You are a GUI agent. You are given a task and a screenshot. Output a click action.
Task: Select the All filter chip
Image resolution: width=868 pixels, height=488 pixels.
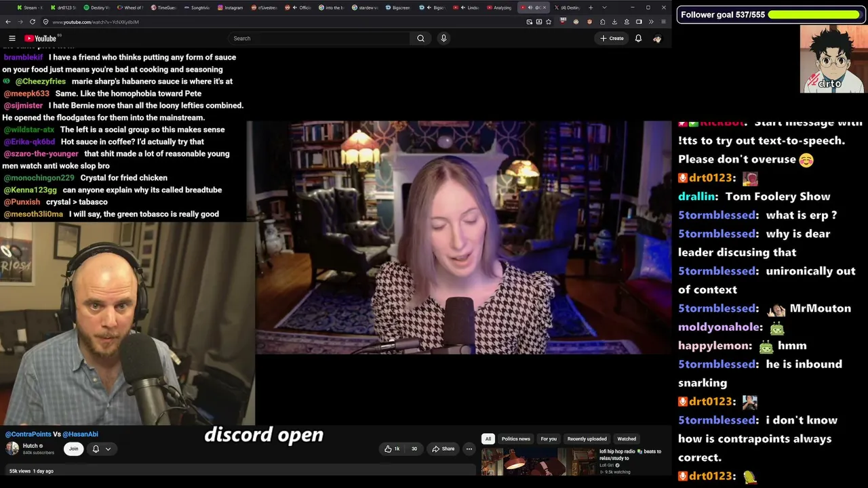click(488, 439)
